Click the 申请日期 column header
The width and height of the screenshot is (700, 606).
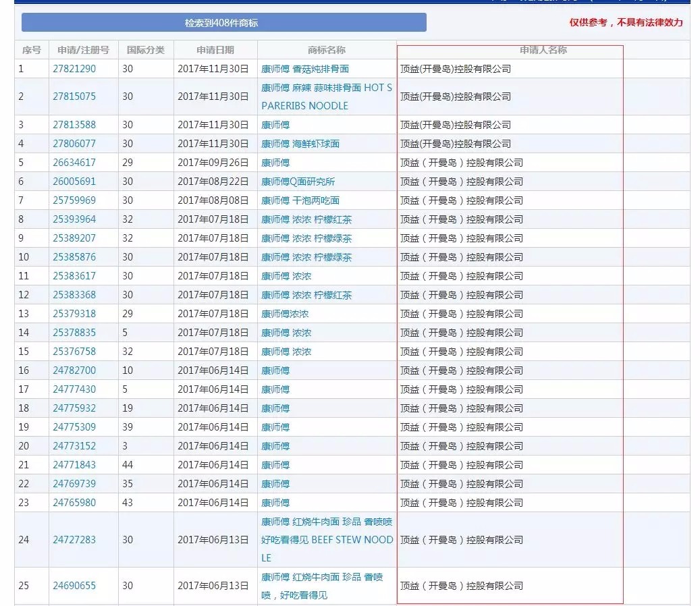tap(215, 50)
